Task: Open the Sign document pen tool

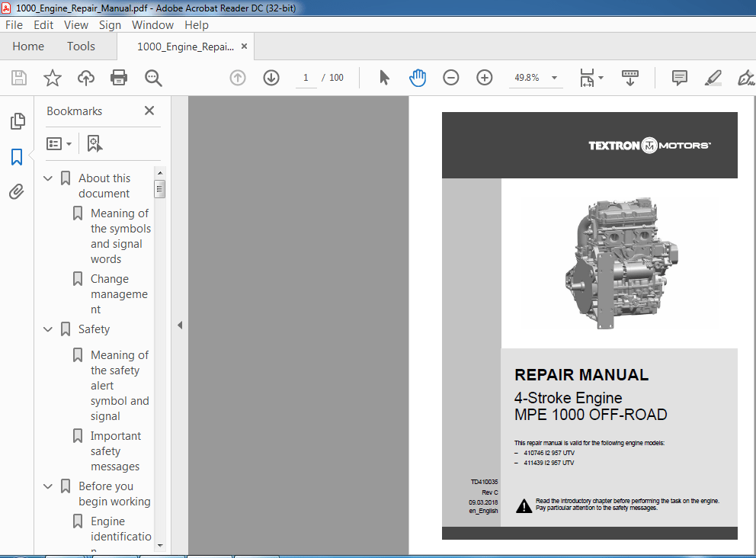Action: pyautogui.click(x=746, y=78)
